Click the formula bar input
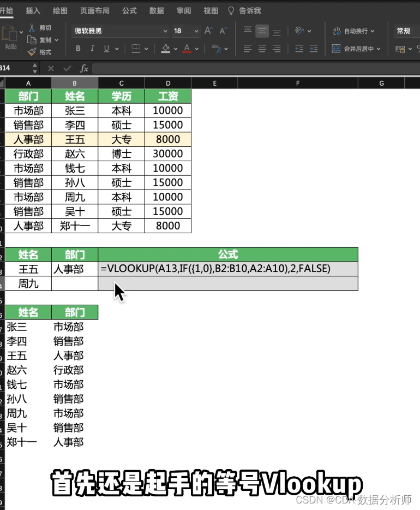Viewport: 420px width, 510px height. [x=256, y=68]
